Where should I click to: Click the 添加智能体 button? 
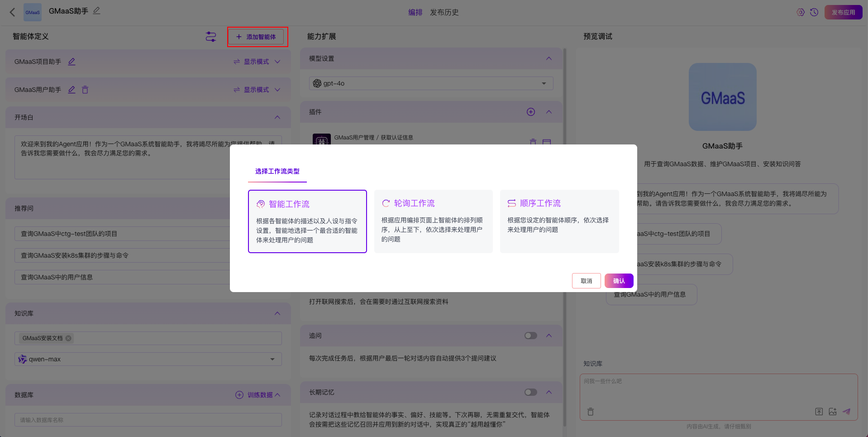click(256, 37)
